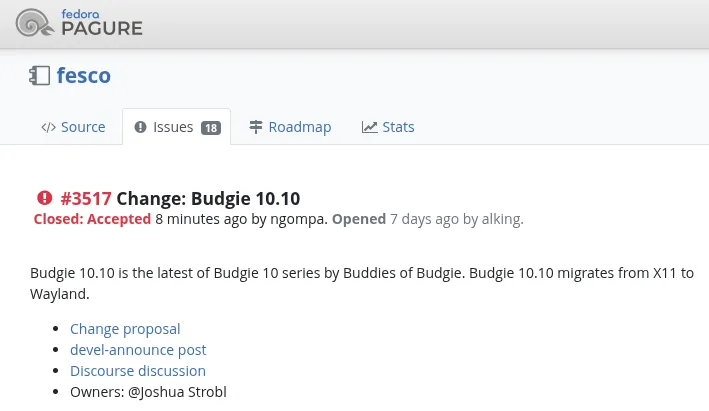Click the fesco project repository icon
The width and height of the screenshot is (709, 411).
39,76
